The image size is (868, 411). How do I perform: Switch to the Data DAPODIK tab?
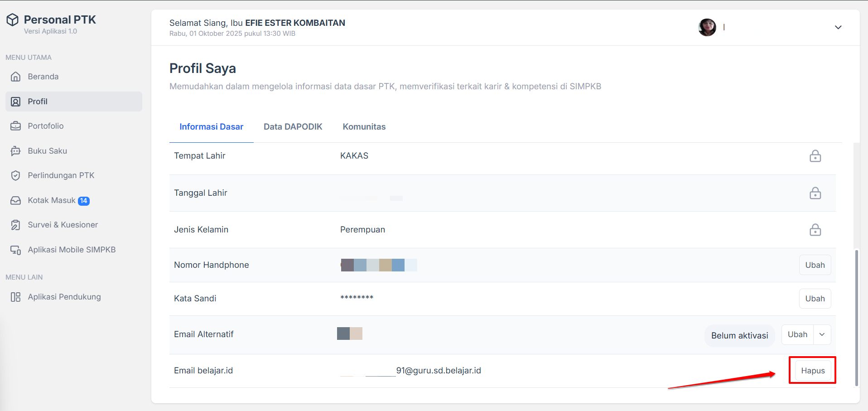coord(293,127)
